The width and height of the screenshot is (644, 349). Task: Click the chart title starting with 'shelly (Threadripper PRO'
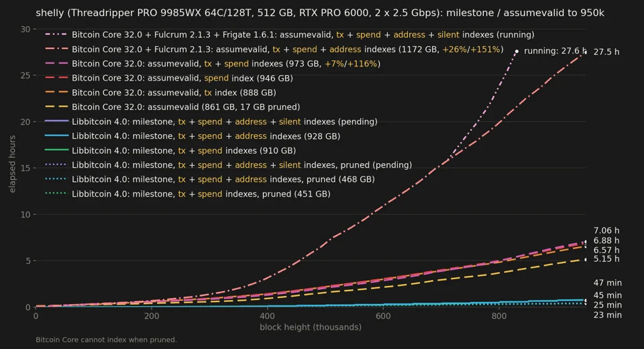319,13
